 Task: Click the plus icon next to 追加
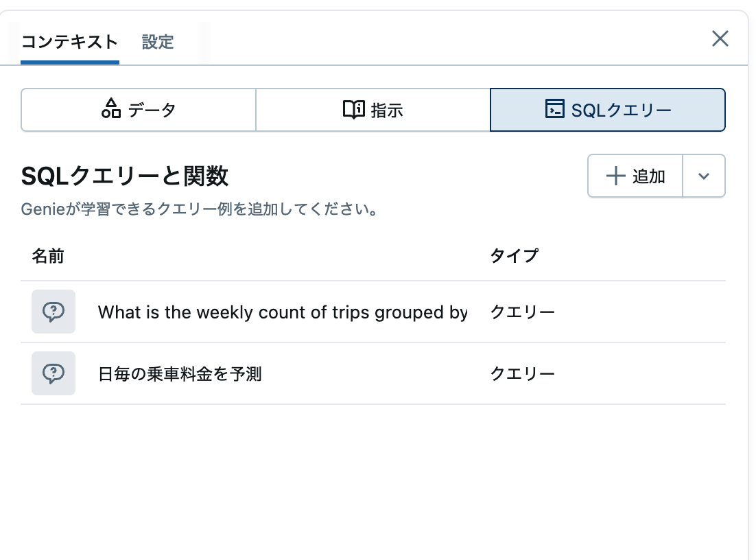point(616,176)
